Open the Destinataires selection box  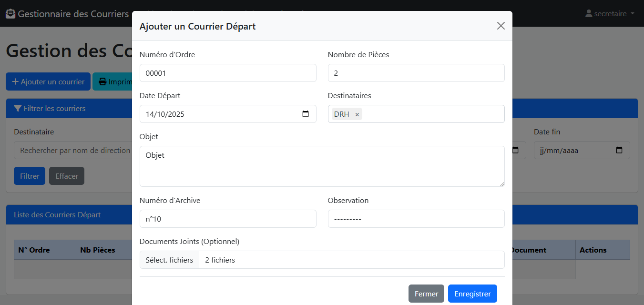click(416, 114)
